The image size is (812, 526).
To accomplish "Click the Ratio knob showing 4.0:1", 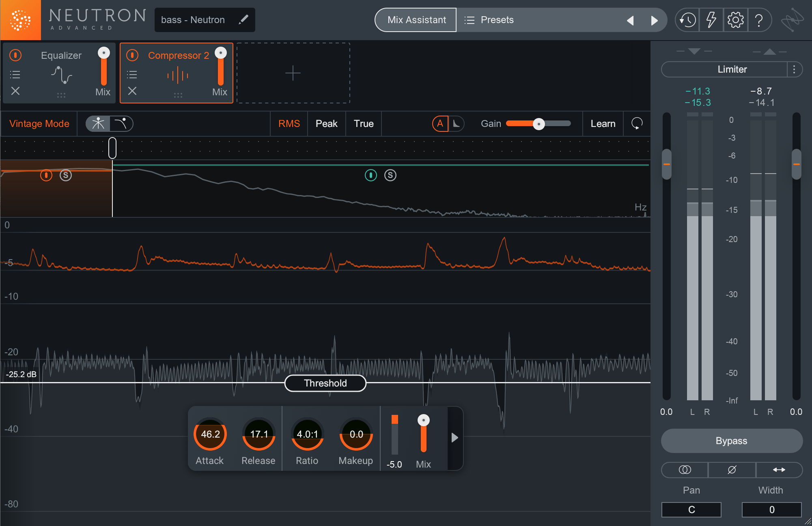I will tap(307, 434).
